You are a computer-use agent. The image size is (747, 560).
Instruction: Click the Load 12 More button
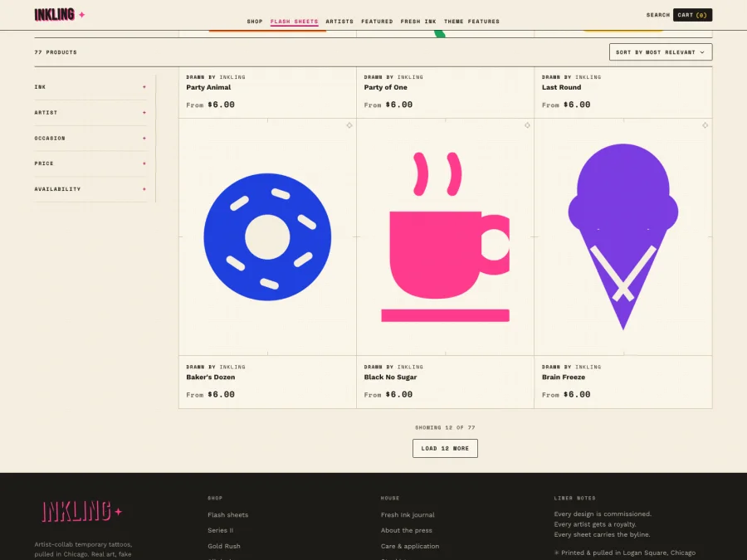(x=445, y=449)
